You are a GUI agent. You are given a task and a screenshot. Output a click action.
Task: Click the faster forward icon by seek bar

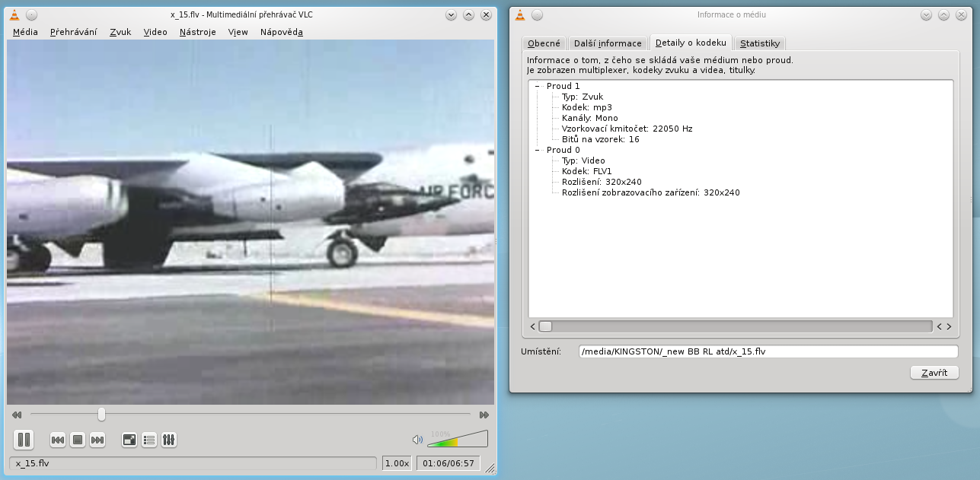pyautogui.click(x=484, y=415)
